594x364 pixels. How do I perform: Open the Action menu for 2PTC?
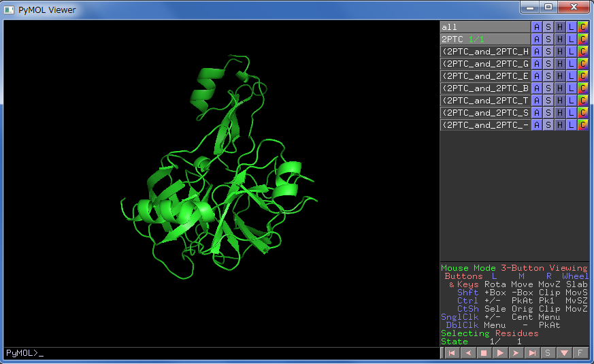point(537,39)
